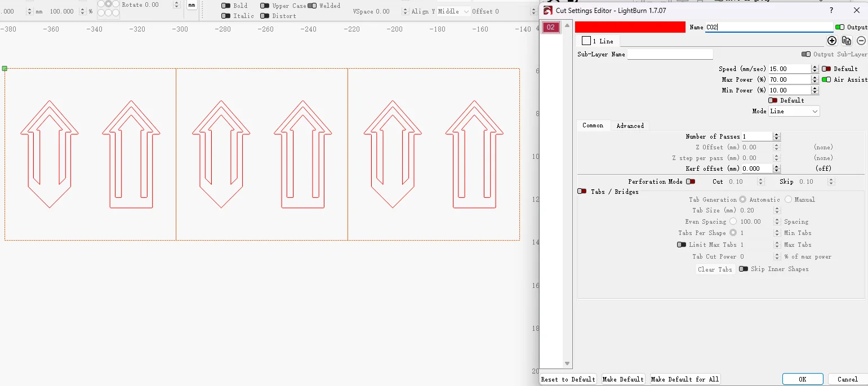
Task: Click layer list scroll up arrow
Action: (x=567, y=25)
